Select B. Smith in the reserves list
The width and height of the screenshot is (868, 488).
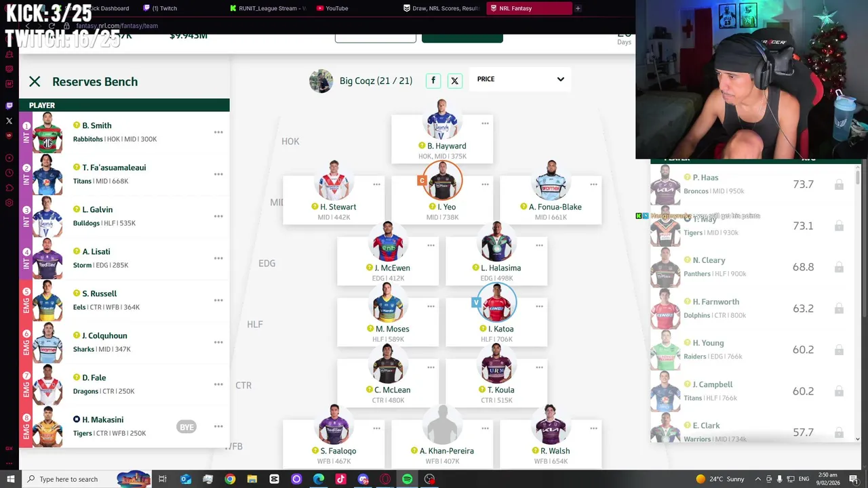(124, 132)
